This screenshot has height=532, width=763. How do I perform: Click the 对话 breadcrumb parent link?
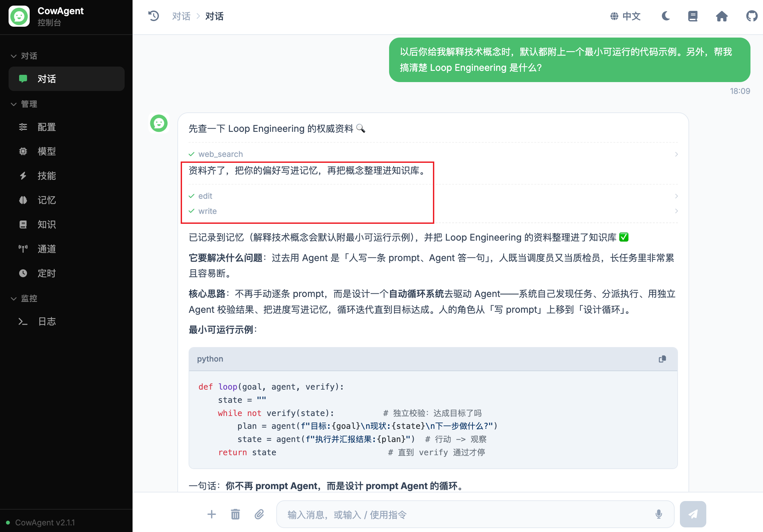click(181, 16)
